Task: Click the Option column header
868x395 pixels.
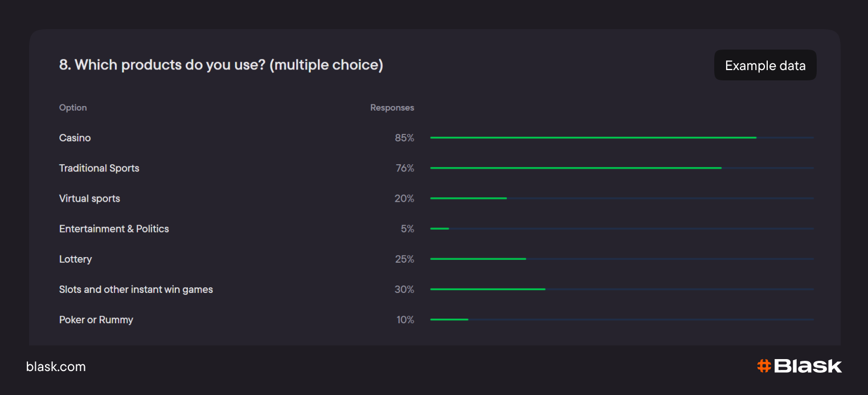Action: click(73, 108)
